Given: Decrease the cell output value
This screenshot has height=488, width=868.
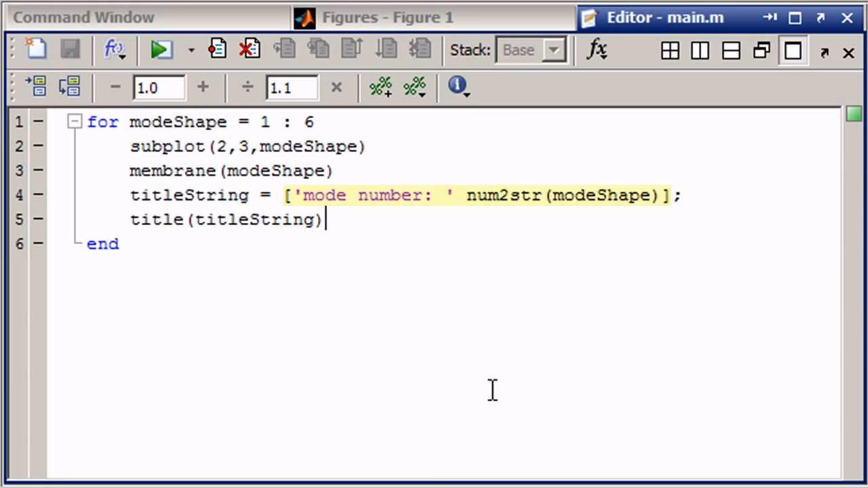Looking at the screenshot, I should point(115,87).
